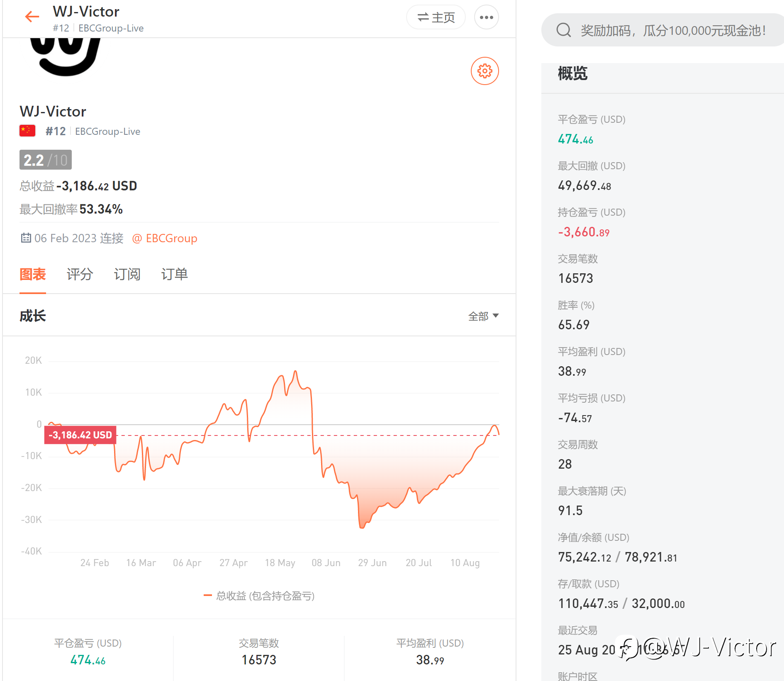This screenshot has width=784, height=681.
Task: Click the China flag icon
Action: [x=27, y=131]
